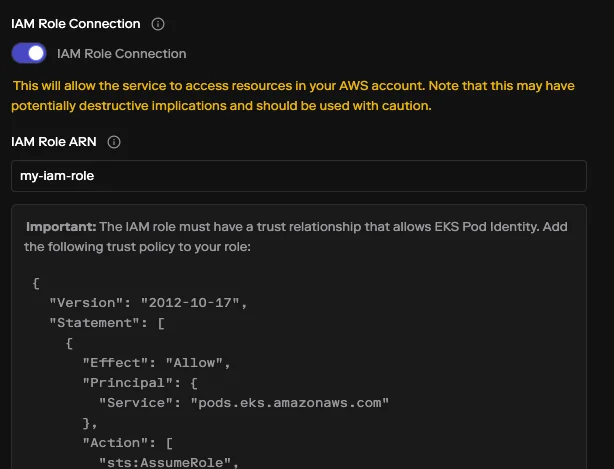Click the "Statement": [ line
The height and width of the screenshot is (469, 614).
click(x=107, y=323)
